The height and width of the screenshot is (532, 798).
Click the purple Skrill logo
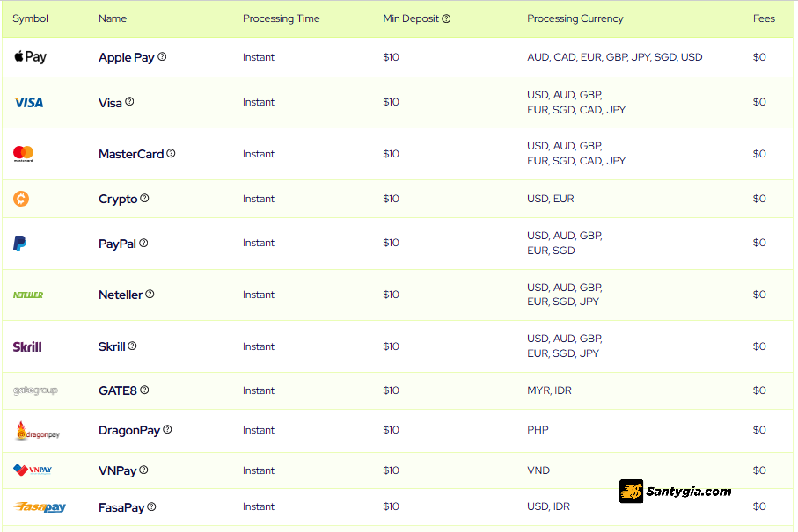pyautogui.click(x=27, y=346)
